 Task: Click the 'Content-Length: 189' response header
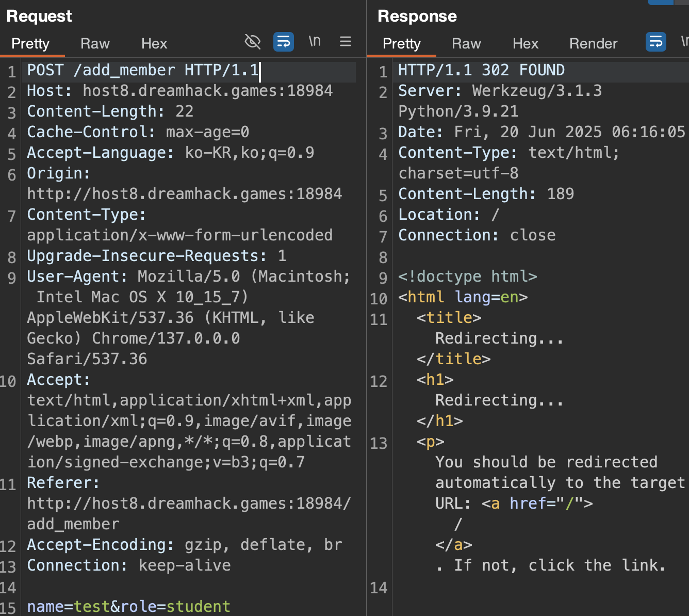(486, 194)
